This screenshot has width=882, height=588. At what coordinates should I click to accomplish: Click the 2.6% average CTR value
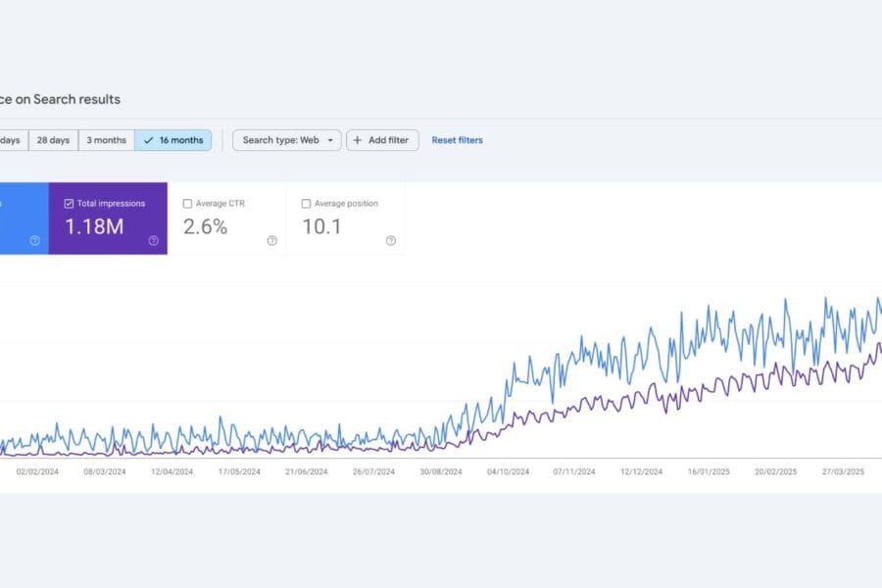point(205,227)
